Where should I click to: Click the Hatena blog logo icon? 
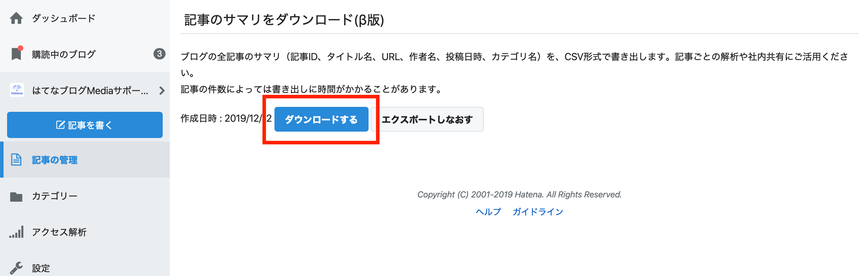pos(18,90)
